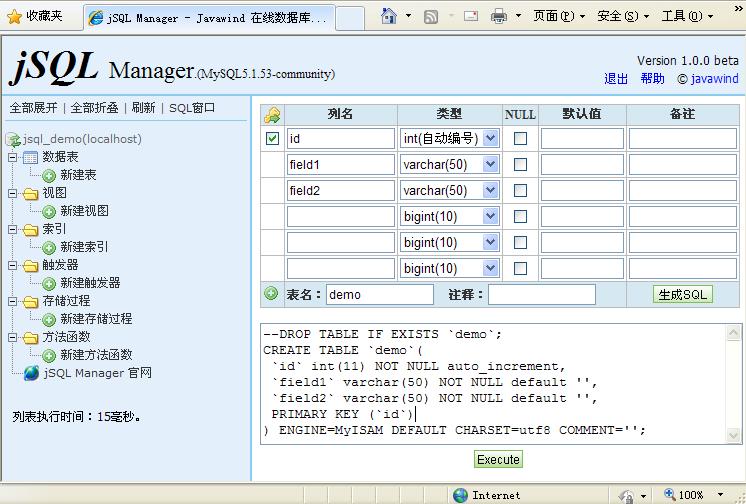Click the favorites star icon
The height and width of the screenshot is (504, 746).
14,17
